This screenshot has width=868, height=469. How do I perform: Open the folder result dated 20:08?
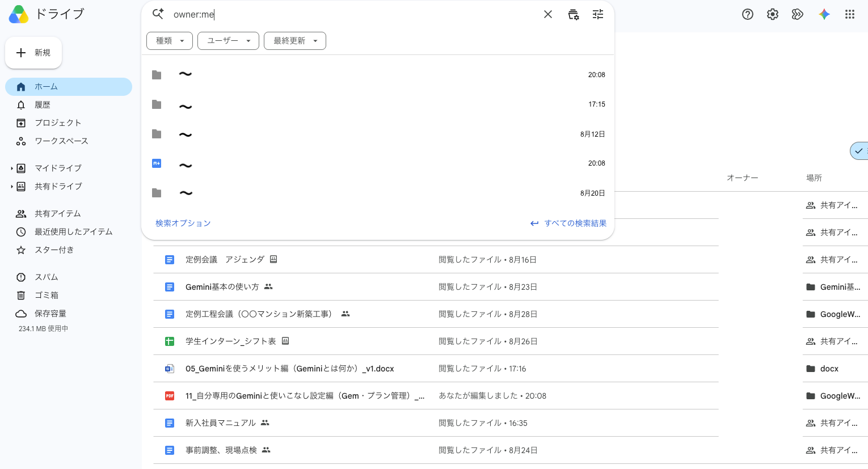(x=378, y=75)
